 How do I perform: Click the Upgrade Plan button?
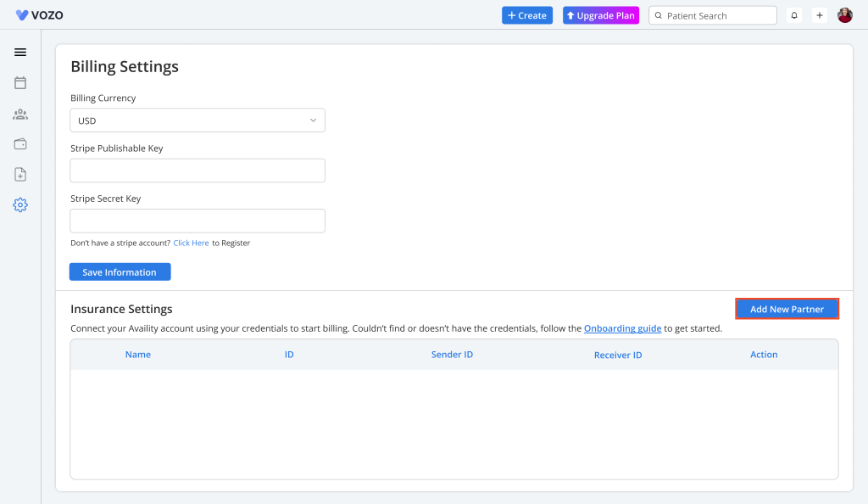(x=600, y=15)
